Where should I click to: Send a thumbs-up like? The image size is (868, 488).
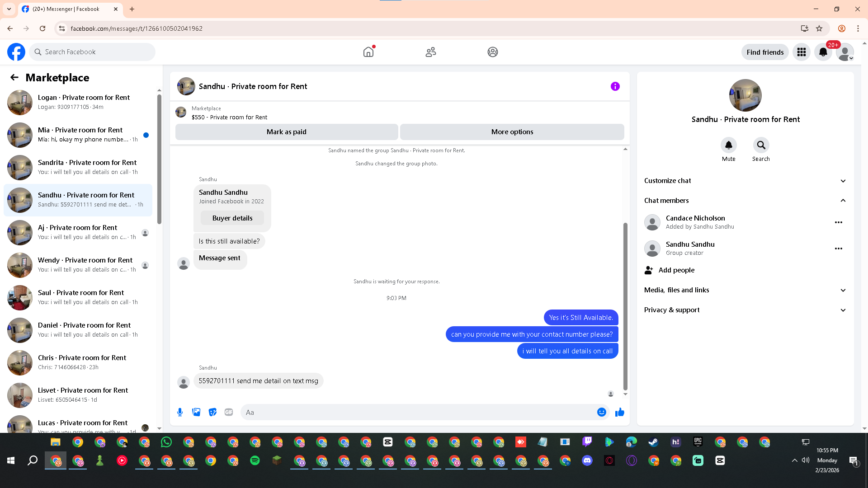(x=619, y=412)
